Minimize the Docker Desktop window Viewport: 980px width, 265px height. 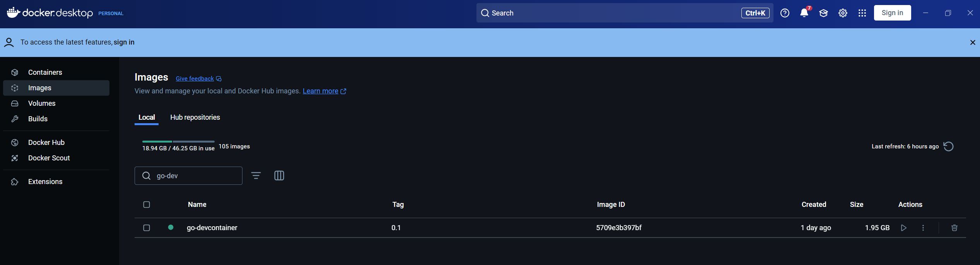[x=925, y=13]
